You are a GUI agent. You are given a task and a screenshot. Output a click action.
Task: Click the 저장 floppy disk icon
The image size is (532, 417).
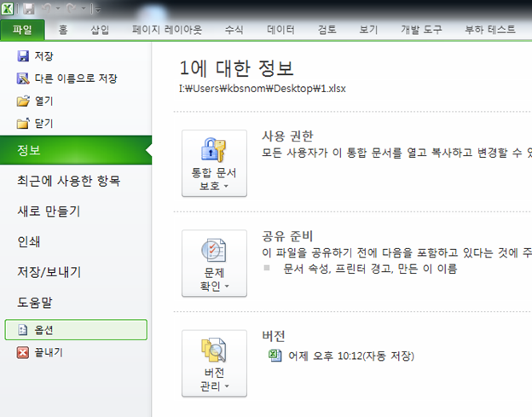click(23, 56)
